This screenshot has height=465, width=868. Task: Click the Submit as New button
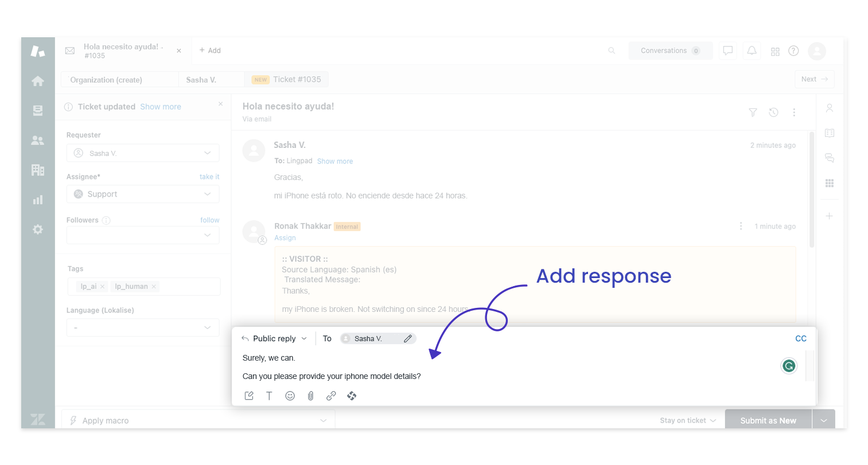pyautogui.click(x=768, y=420)
